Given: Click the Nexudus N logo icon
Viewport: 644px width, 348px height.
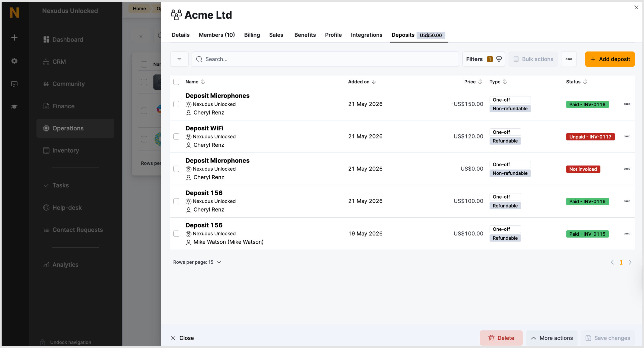Looking at the screenshot, I should (x=14, y=12).
